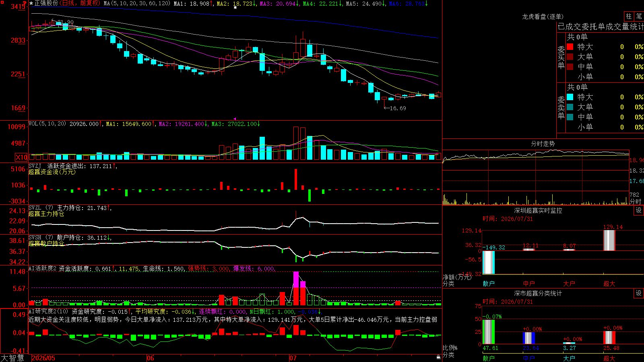Open the VOL(5,10,20) indicator label
This screenshot has height=362, width=644.
[x=47, y=124]
